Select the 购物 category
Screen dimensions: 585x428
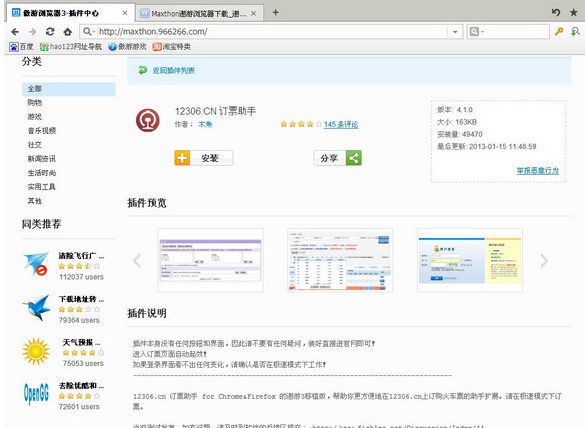35,103
